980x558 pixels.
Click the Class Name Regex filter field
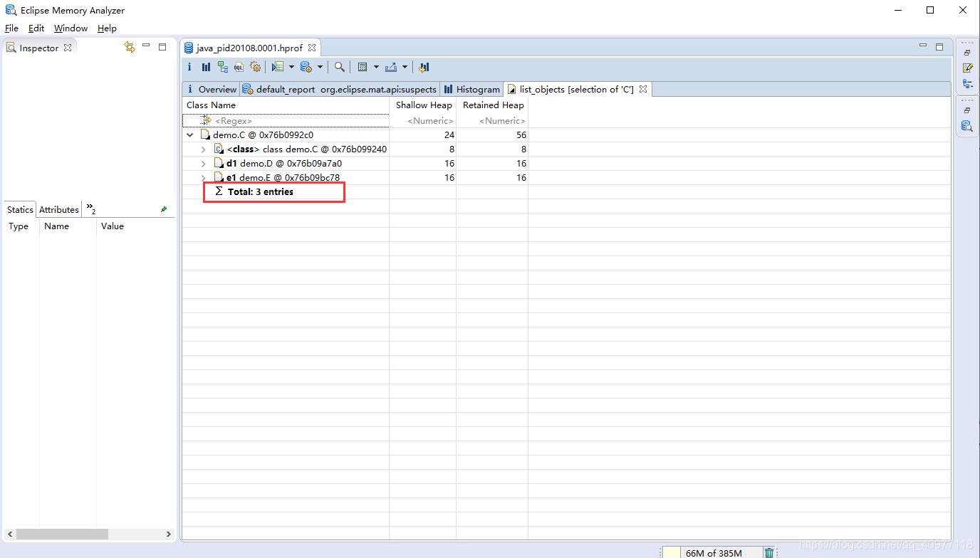tap(286, 121)
